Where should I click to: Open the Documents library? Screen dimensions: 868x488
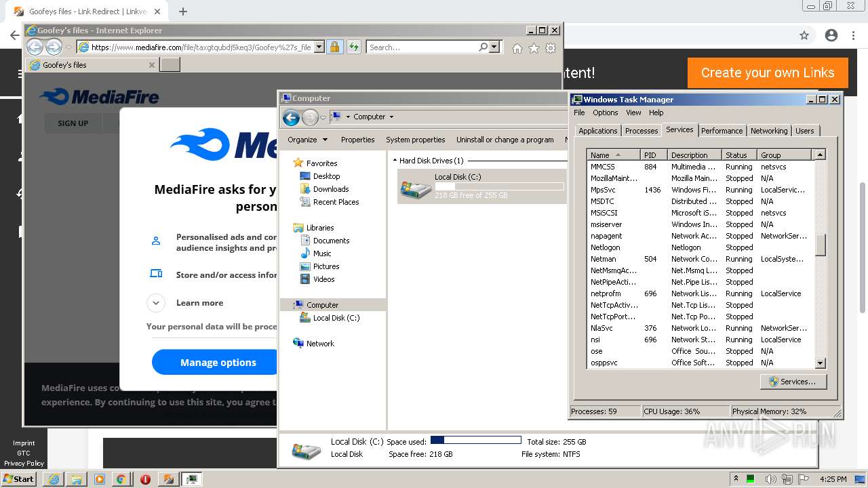[x=331, y=241]
